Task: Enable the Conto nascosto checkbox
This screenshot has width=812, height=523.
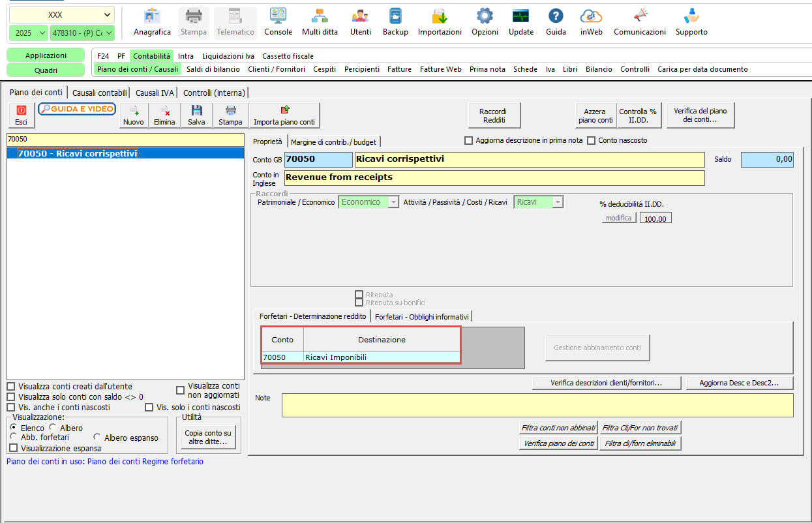Action: pos(592,140)
